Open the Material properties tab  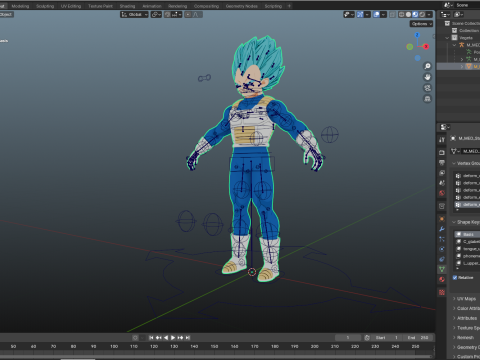point(442,279)
